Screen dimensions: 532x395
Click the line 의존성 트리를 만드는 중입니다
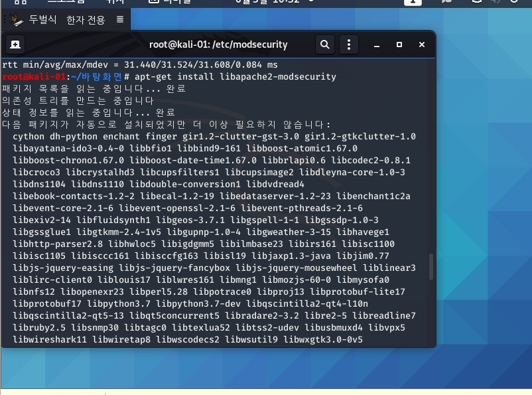(78, 100)
